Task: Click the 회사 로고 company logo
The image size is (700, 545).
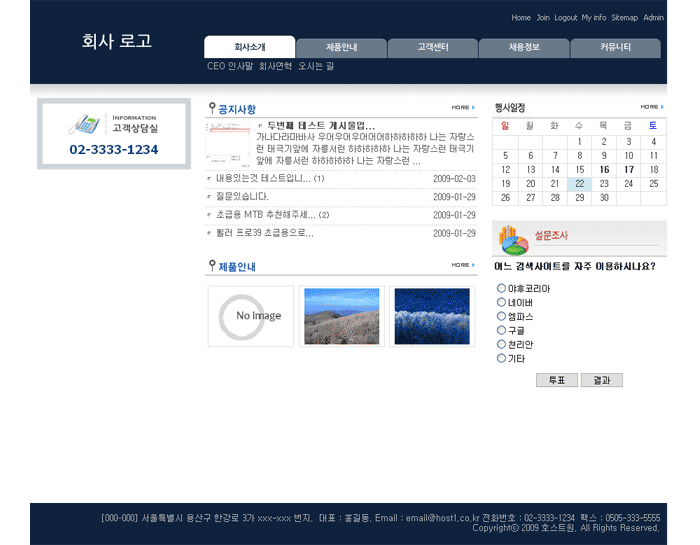Action: 117,41
